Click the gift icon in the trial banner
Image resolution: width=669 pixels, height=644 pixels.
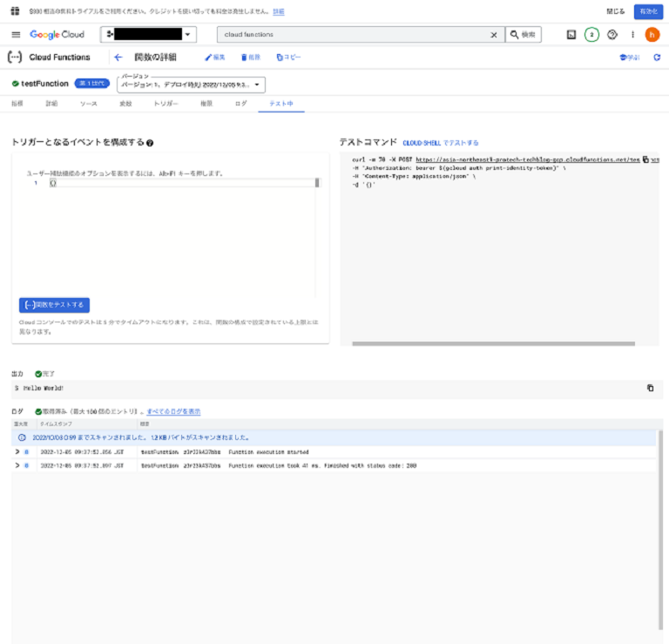point(15,11)
